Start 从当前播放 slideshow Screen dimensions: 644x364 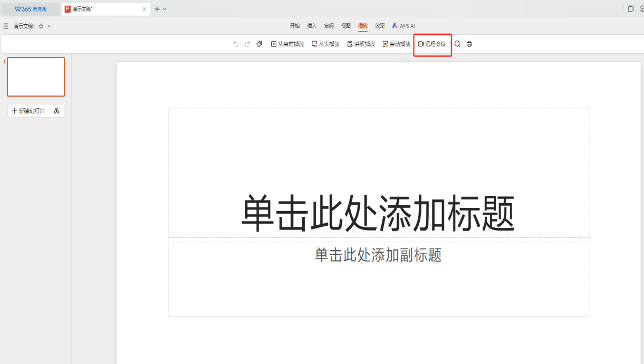(287, 44)
